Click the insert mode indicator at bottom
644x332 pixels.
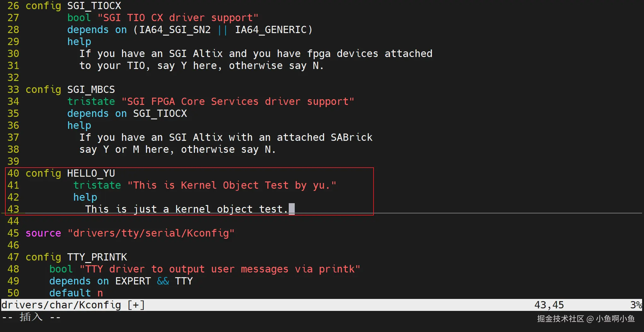(x=31, y=317)
